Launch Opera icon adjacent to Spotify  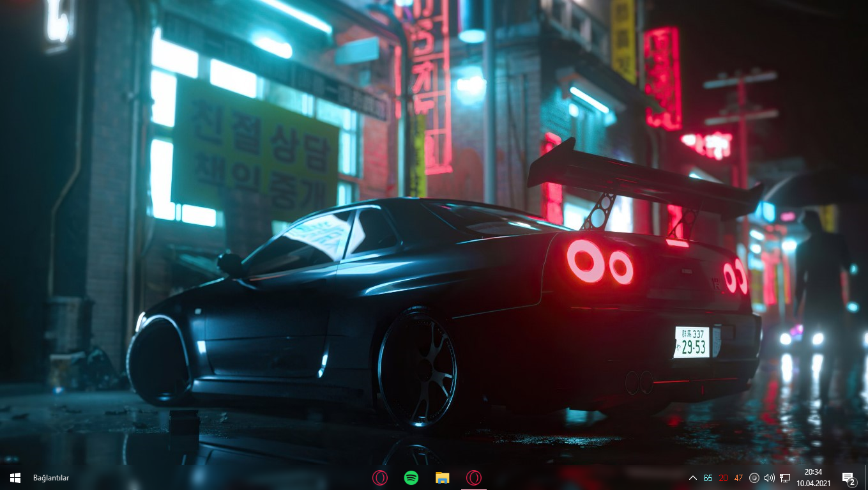[x=380, y=477]
